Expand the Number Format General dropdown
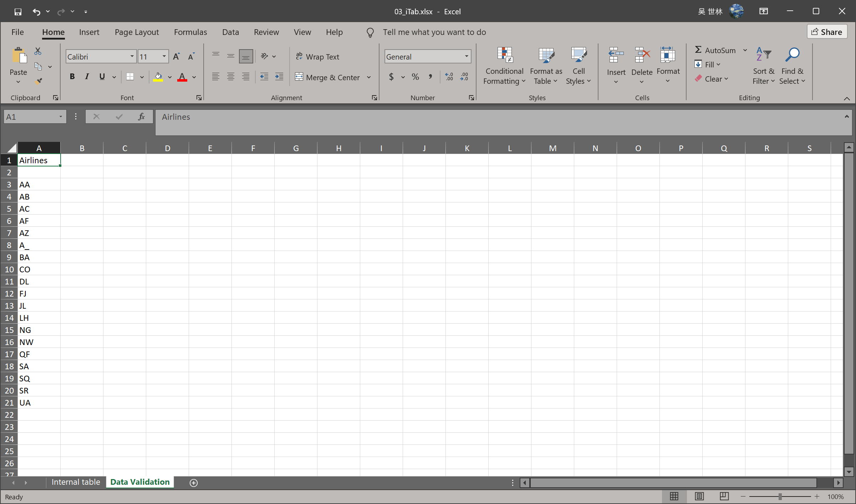 [x=466, y=57]
